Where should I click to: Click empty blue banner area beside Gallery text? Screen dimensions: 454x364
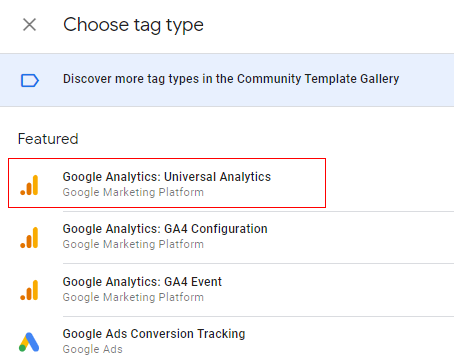coord(427,80)
